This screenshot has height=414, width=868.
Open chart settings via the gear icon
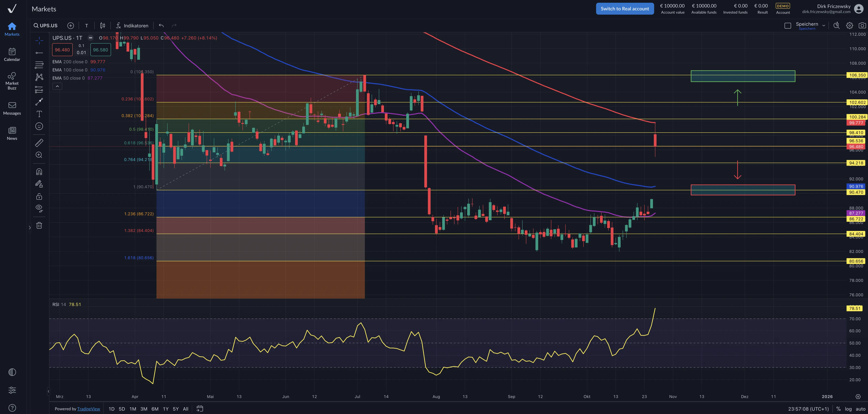pyautogui.click(x=849, y=25)
